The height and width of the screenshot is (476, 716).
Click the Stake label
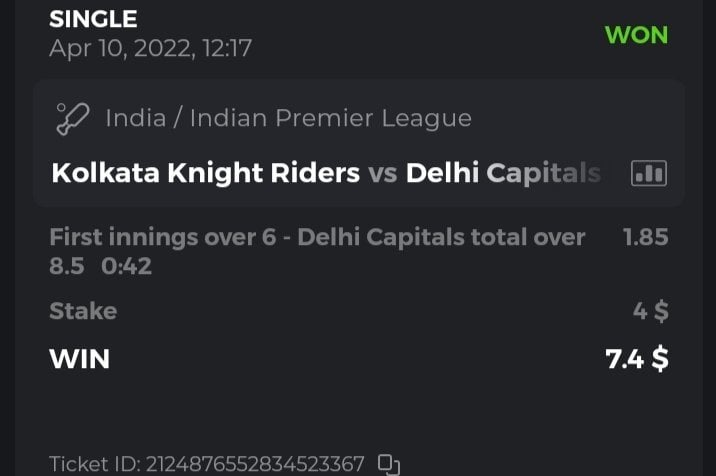pos(83,311)
